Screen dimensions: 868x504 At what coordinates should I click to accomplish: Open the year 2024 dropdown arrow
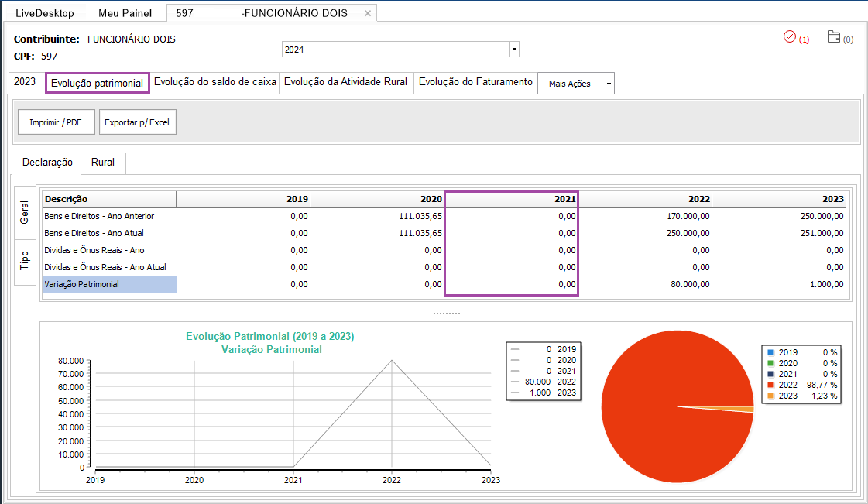click(514, 50)
